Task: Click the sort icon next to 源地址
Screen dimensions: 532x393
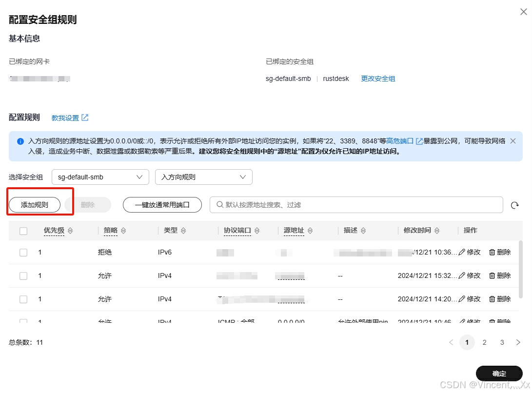Action: click(310, 231)
